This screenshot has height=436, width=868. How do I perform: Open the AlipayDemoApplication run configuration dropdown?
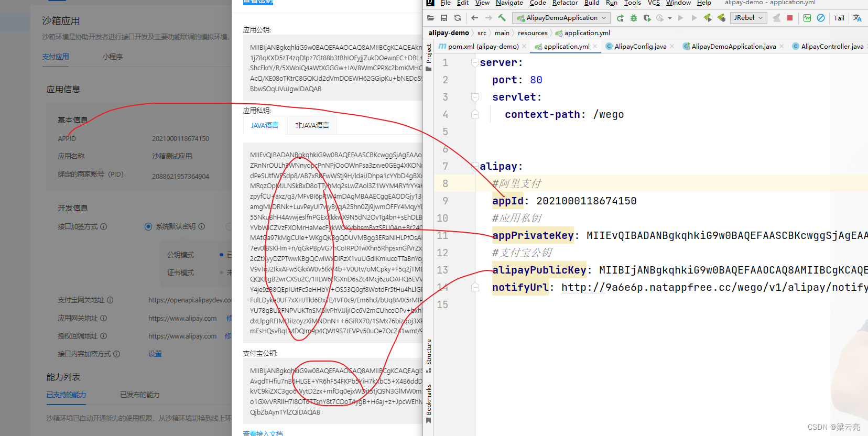[562, 18]
